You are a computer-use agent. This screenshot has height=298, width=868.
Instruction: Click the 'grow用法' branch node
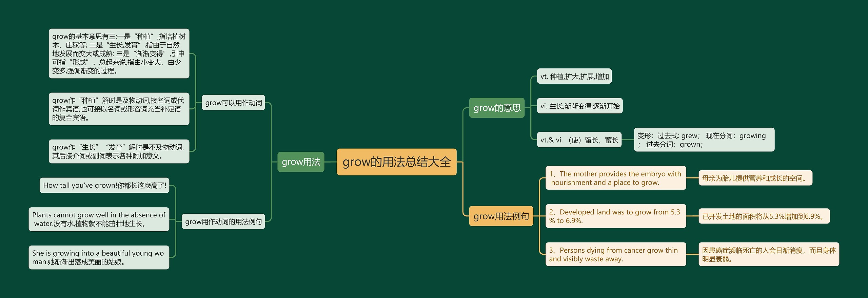coord(301,162)
